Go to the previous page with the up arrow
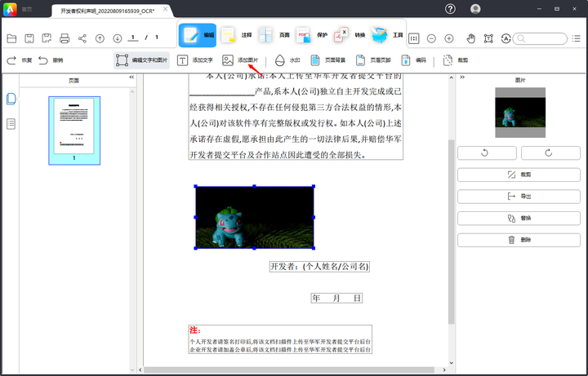 pos(100,38)
